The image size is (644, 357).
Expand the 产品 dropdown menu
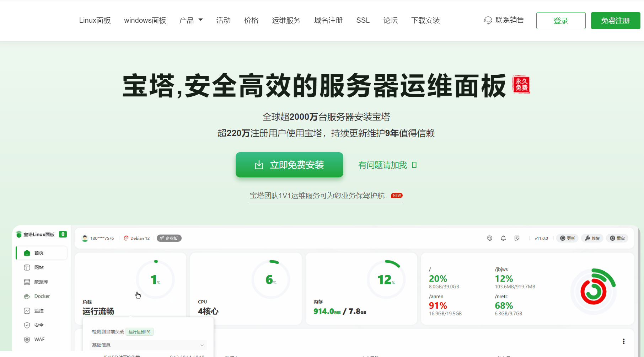(x=191, y=20)
